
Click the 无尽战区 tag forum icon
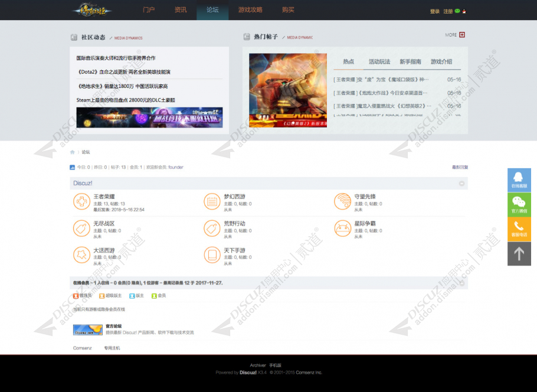(81, 228)
